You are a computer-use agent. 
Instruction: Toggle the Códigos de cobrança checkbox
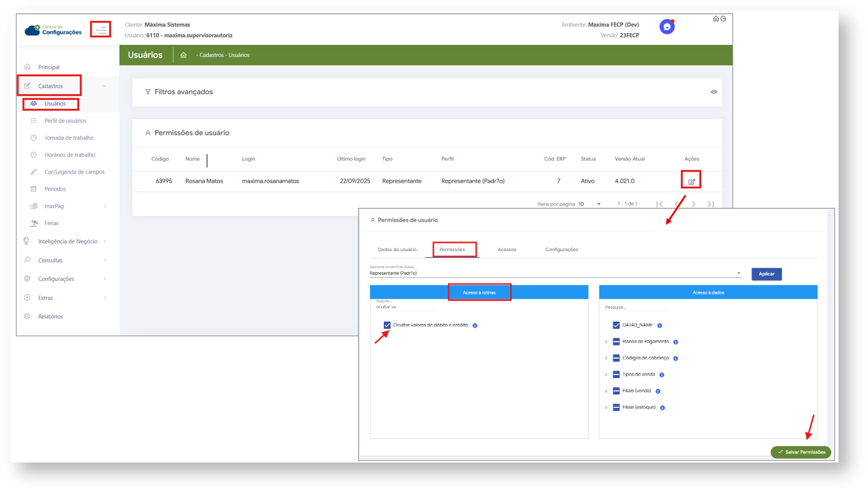click(616, 358)
